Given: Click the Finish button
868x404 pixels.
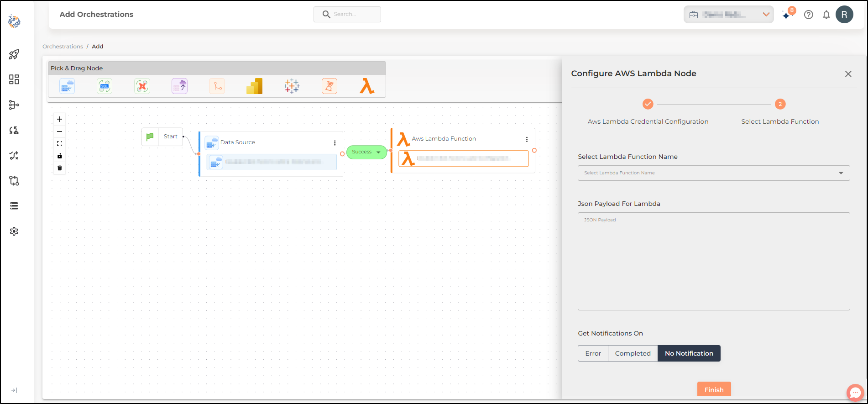Looking at the screenshot, I should tap(714, 389).
